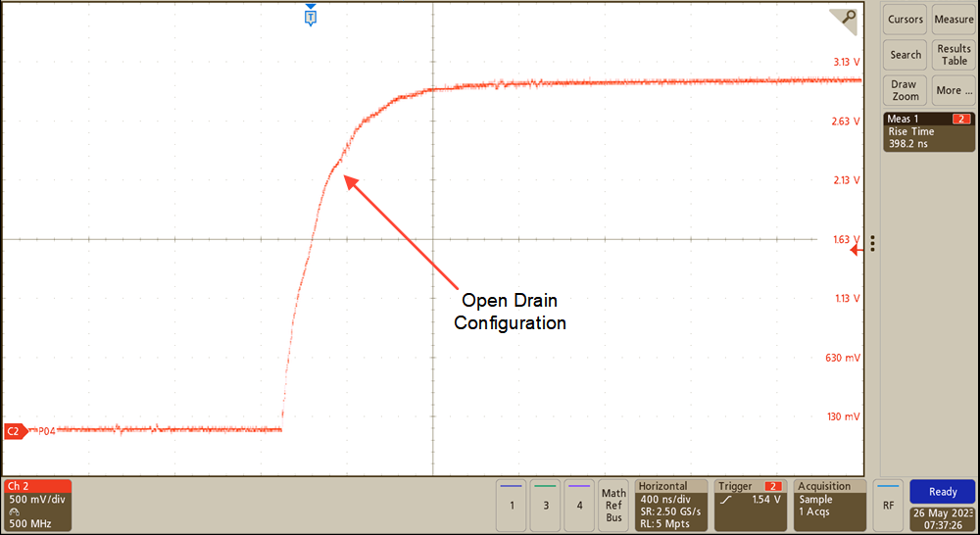Click the three-dot results bar handle

[x=872, y=243]
